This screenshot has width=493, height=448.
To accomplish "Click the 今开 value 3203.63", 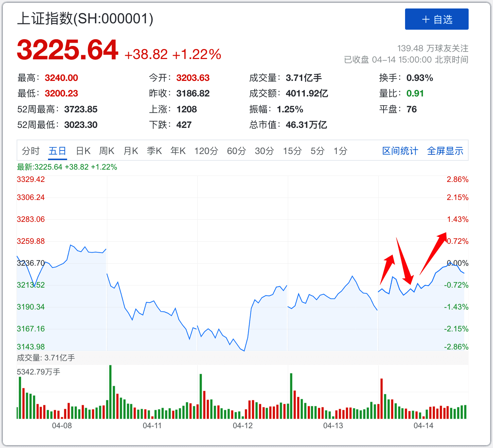I will 193,78.
